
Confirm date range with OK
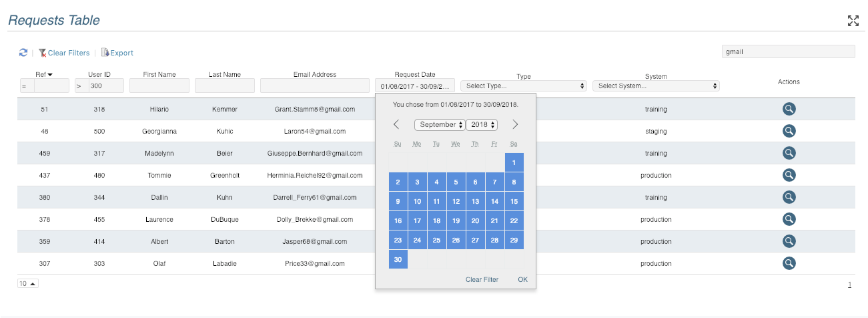pos(522,279)
